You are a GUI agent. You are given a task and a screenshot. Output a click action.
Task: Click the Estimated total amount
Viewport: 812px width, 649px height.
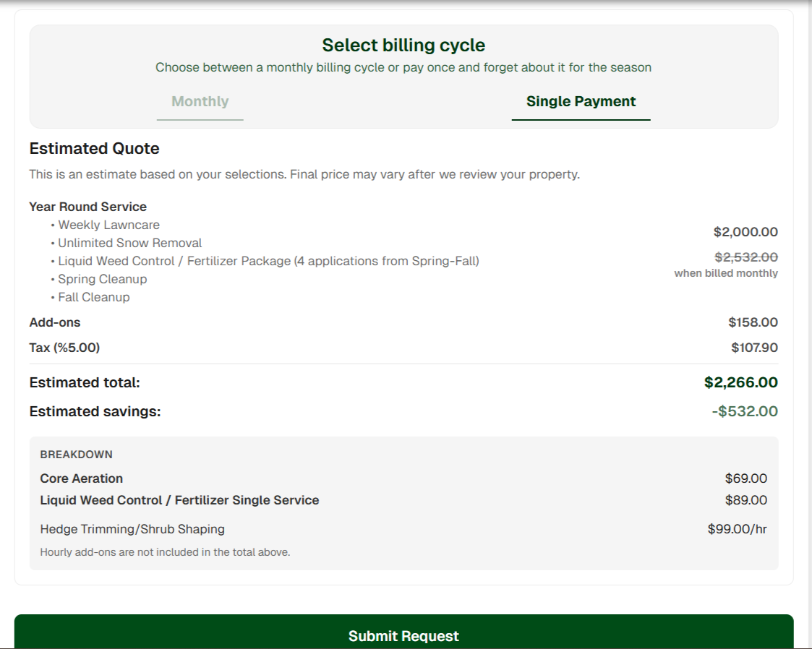coord(741,382)
